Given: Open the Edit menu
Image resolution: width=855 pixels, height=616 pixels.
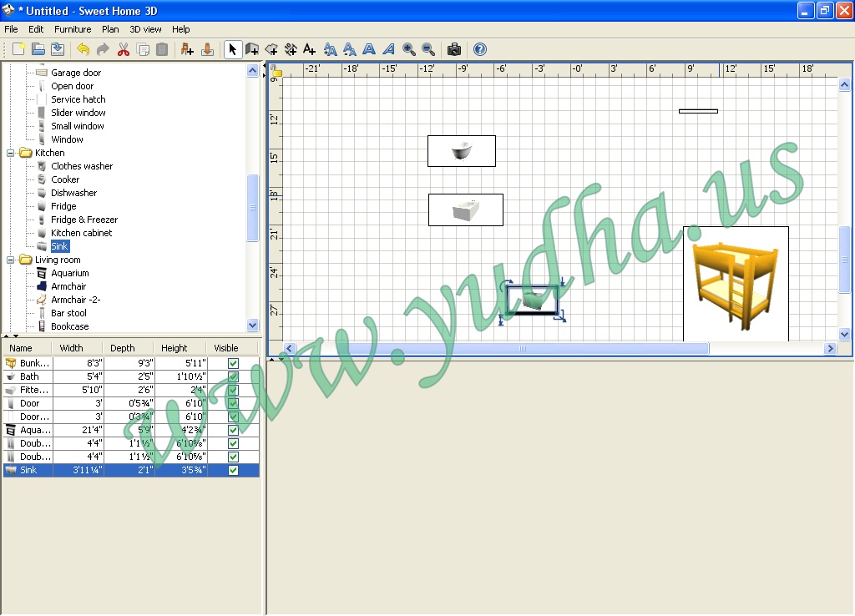Looking at the screenshot, I should 36,29.
